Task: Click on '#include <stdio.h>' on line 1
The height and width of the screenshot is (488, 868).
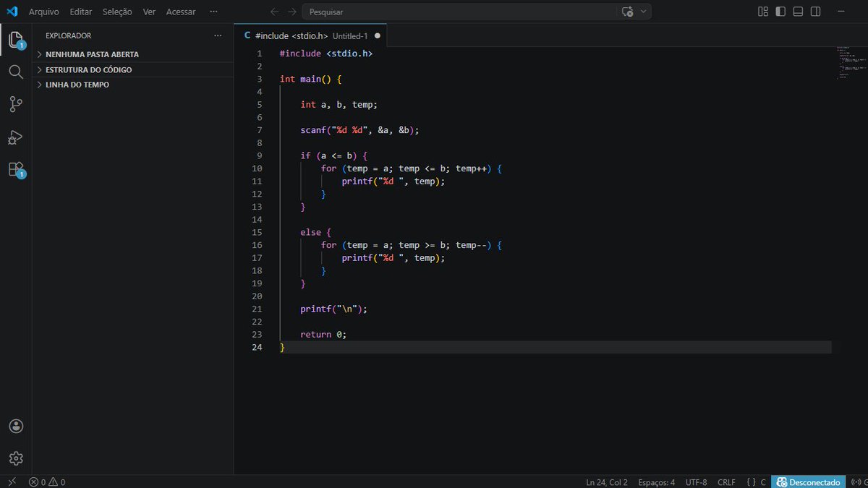Action: point(325,53)
